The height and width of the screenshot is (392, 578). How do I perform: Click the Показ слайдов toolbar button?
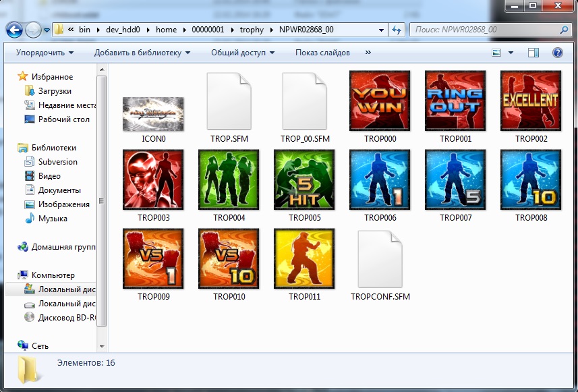pyautogui.click(x=322, y=53)
